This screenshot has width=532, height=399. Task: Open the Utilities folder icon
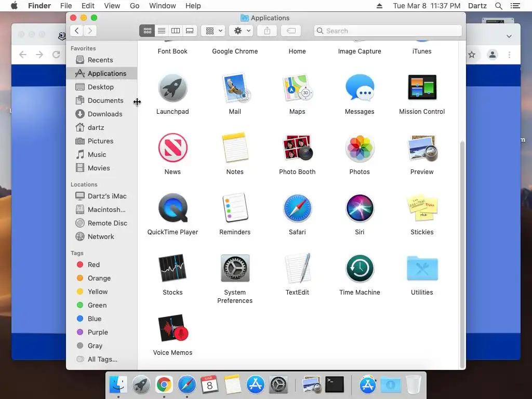coord(422,268)
